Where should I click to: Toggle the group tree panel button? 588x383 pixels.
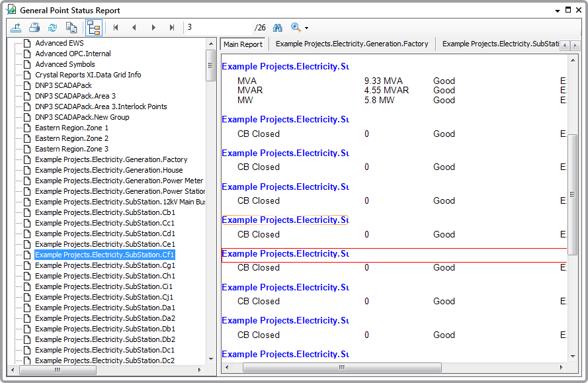tap(93, 28)
